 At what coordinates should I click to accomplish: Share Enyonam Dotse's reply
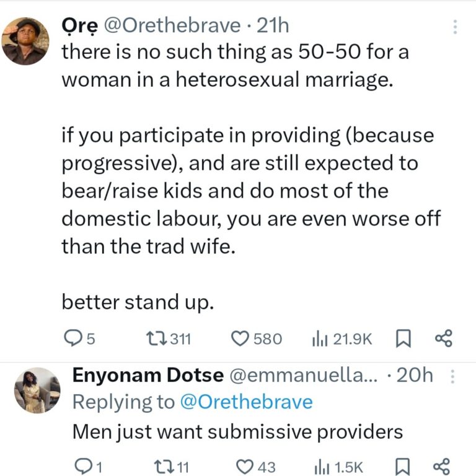point(443,465)
